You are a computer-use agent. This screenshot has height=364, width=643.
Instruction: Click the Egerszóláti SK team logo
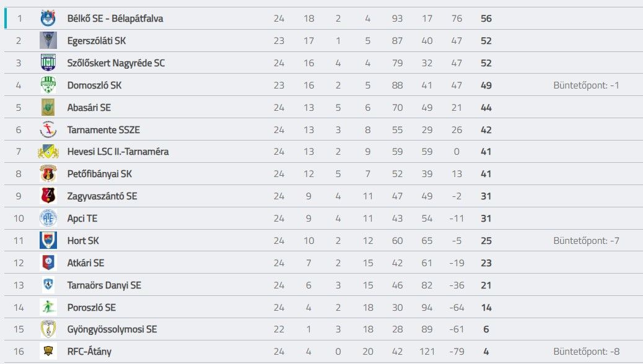pyautogui.click(x=48, y=41)
